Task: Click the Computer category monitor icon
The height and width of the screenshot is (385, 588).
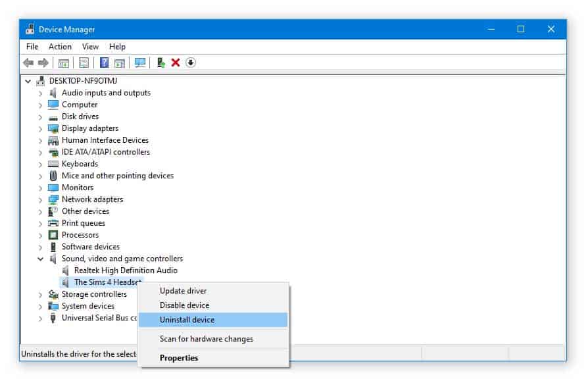Action: tap(53, 105)
